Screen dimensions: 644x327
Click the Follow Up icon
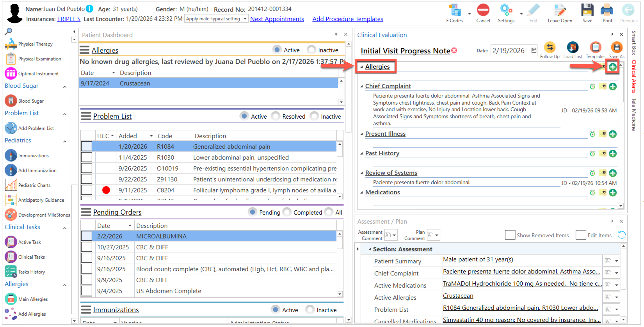tap(550, 47)
